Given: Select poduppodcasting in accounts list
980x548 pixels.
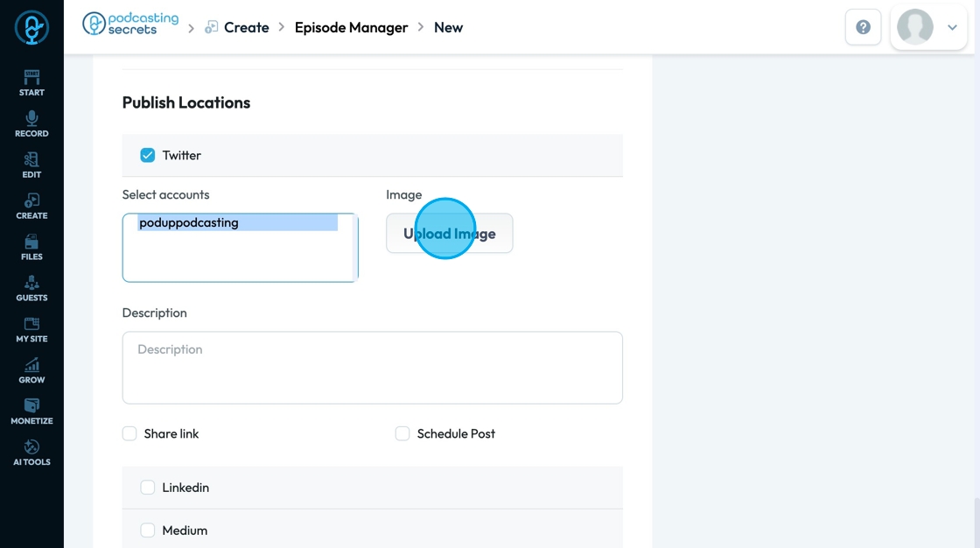Looking at the screenshot, I should [x=189, y=223].
